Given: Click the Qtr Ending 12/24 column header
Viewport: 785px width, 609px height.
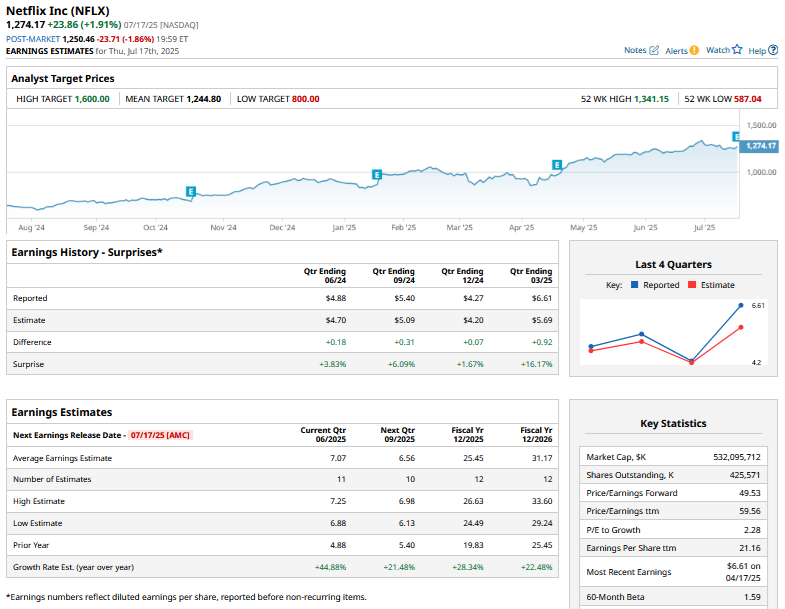Looking at the screenshot, I should (x=462, y=275).
